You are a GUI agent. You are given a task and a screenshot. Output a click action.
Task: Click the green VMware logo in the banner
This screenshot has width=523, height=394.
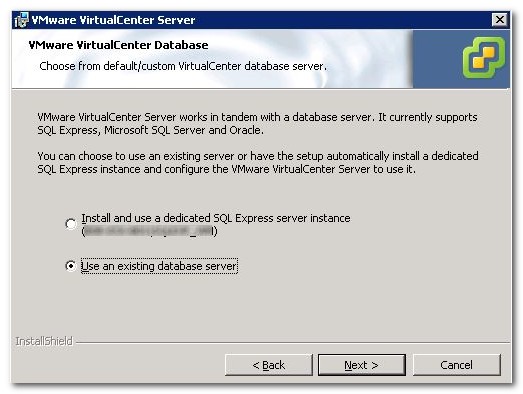[x=484, y=58]
